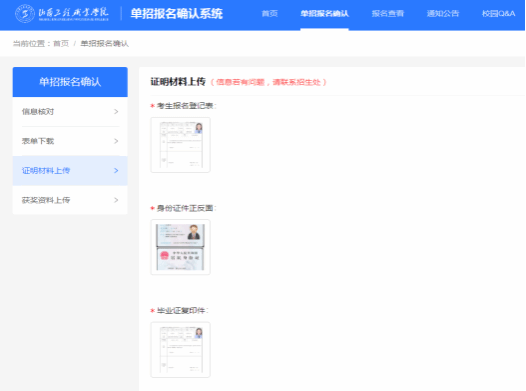Click the college logo emblem in header
Screen dimensions: 526x391
coord(25,14)
